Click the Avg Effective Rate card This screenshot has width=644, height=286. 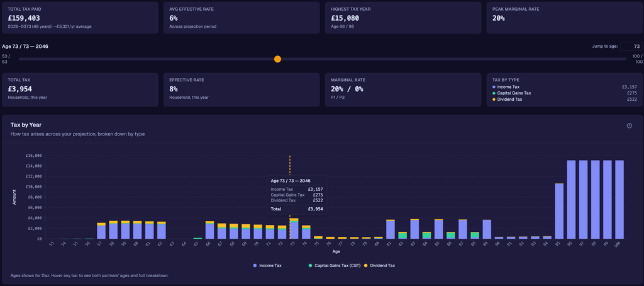241,17
